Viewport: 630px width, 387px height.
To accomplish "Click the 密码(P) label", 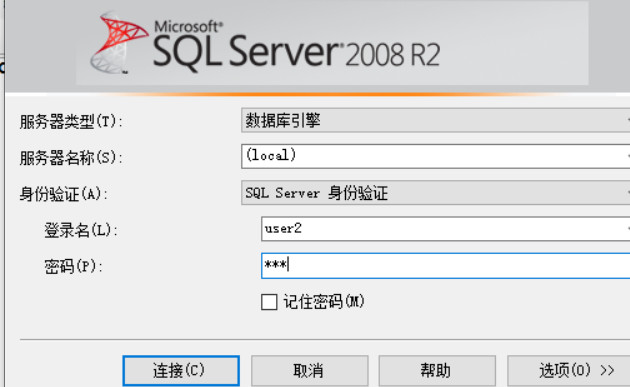I will coord(74,266).
